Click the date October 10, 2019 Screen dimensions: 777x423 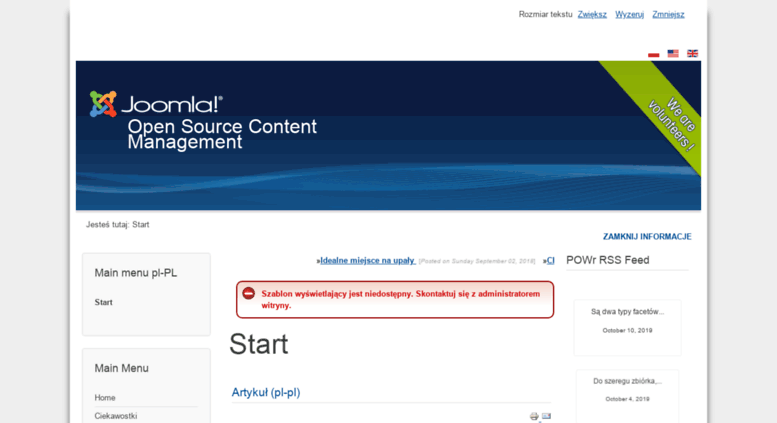(627, 330)
